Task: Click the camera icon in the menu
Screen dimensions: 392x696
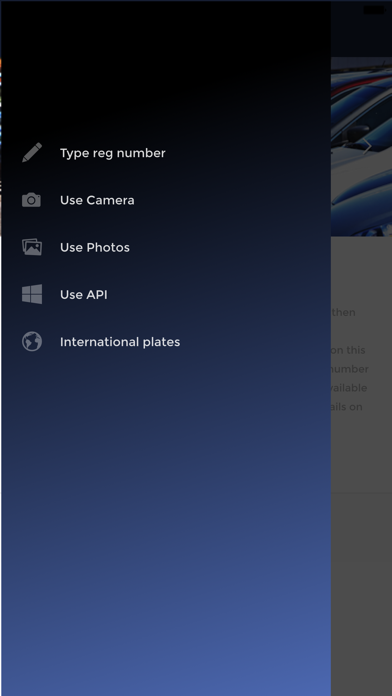Action: 32,200
